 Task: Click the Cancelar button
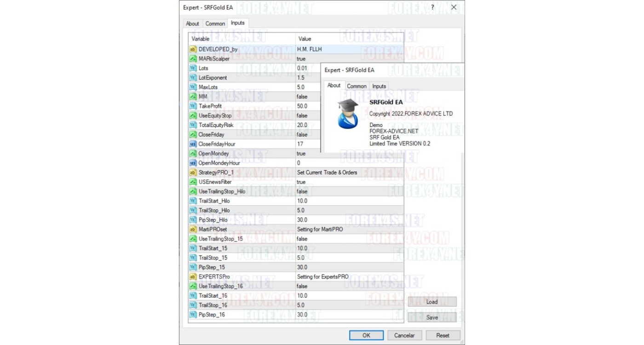pyautogui.click(x=404, y=335)
